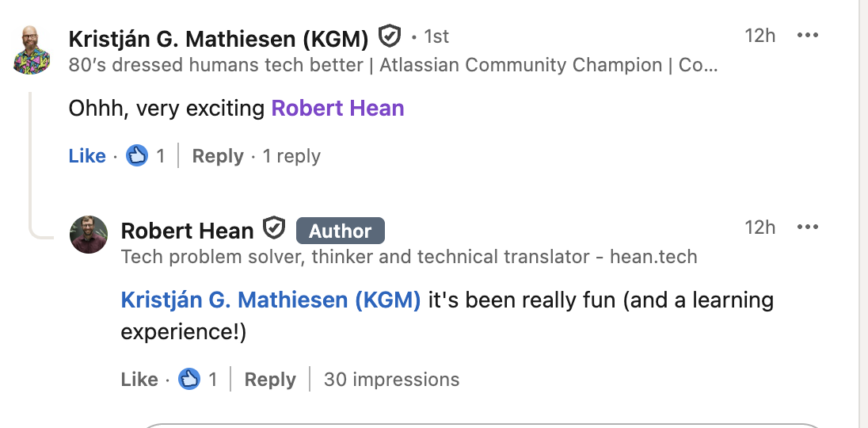View thumbs-up reactions on Kristján's comment
This screenshot has height=428, width=868.
[138, 155]
